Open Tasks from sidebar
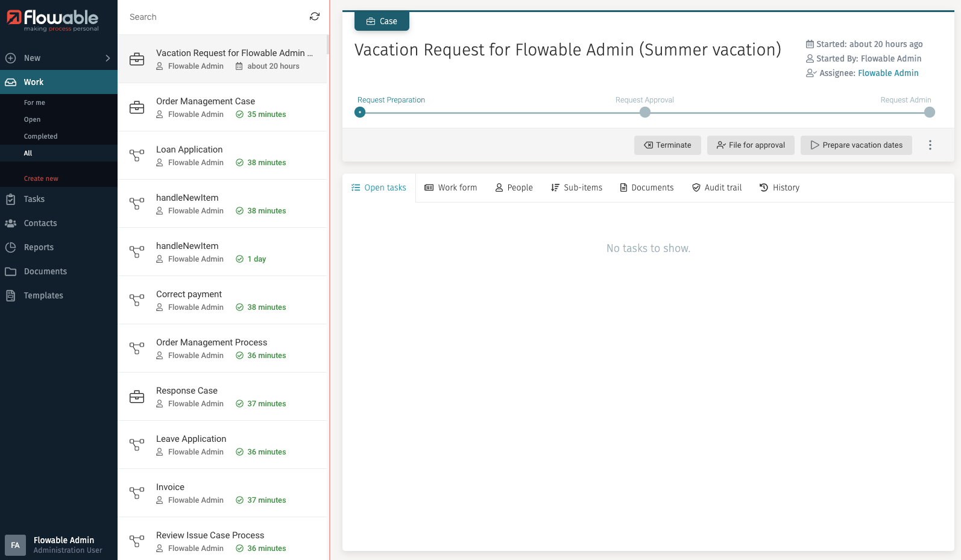961x560 pixels. tap(58, 199)
